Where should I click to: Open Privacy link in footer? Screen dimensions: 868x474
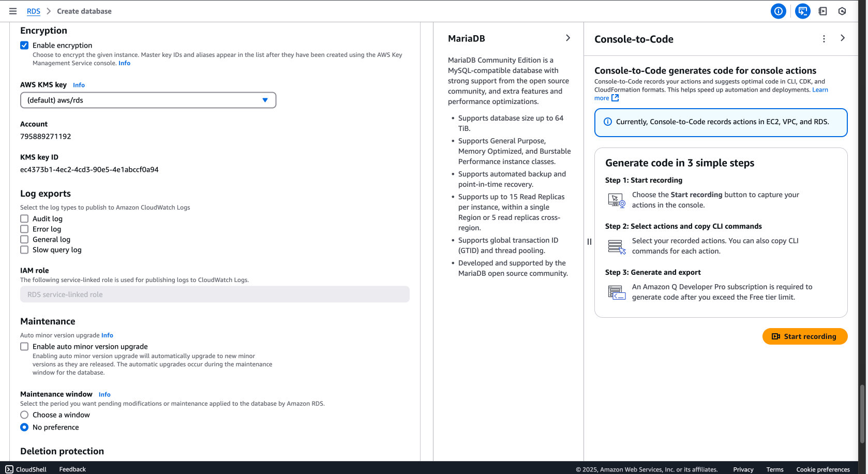(x=743, y=470)
